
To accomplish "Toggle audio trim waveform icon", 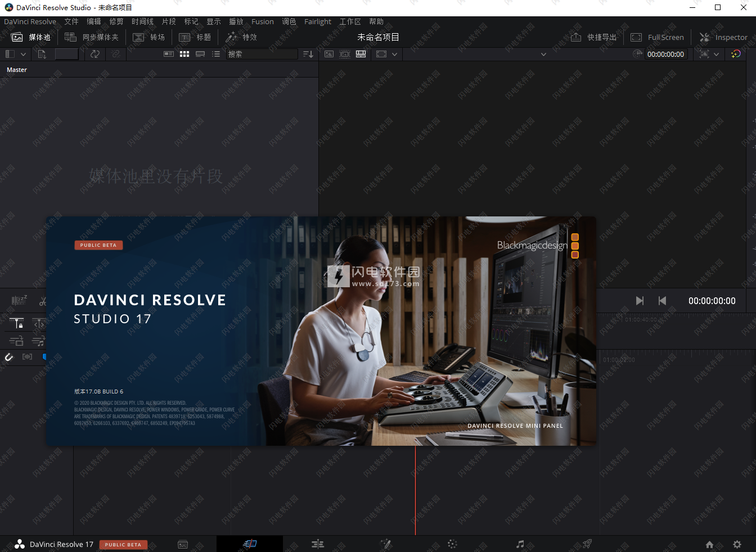I will point(27,357).
